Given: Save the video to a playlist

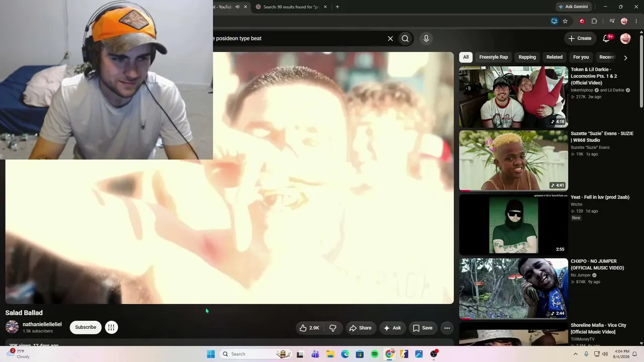Looking at the screenshot, I should tap(423, 328).
